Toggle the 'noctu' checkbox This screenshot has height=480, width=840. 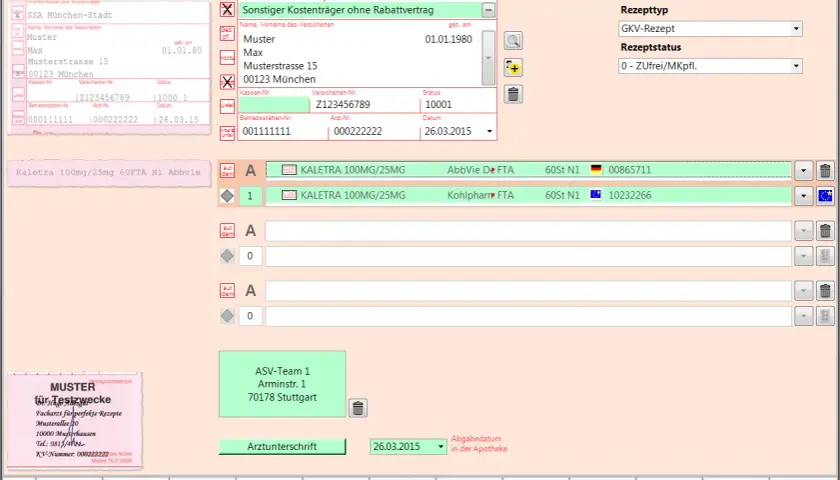227,57
